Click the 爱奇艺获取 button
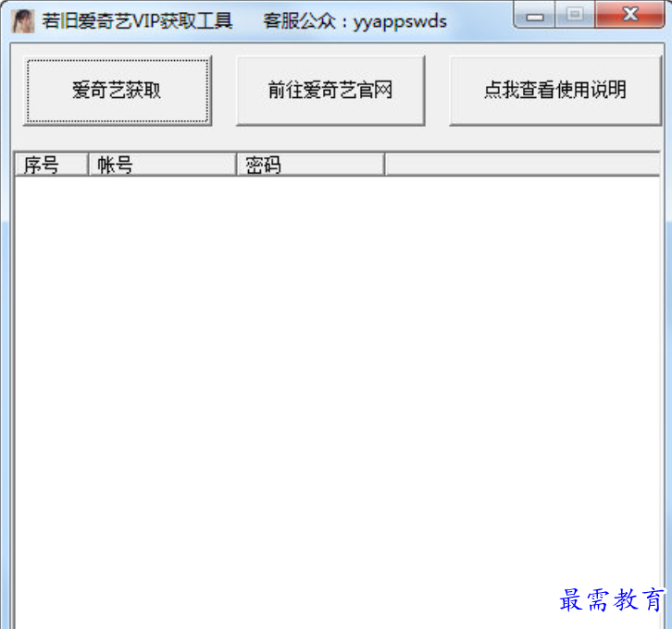The image size is (672, 629). [117, 91]
